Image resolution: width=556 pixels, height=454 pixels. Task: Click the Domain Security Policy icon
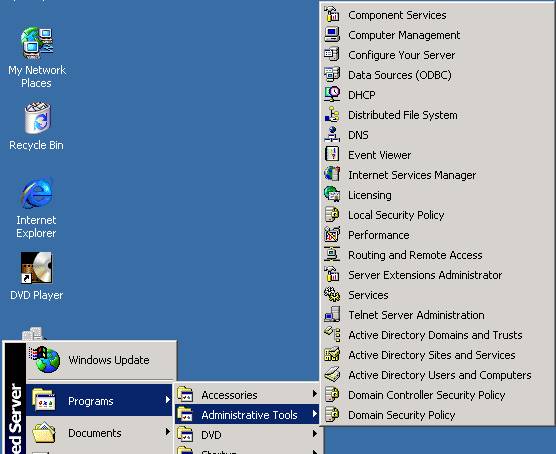click(x=332, y=414)
